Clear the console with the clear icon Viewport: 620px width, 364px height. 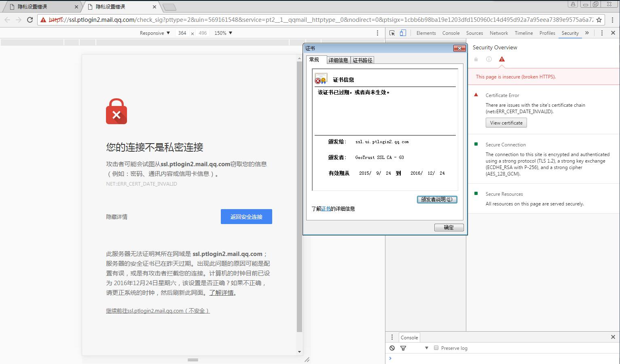(x=392, y=348)
